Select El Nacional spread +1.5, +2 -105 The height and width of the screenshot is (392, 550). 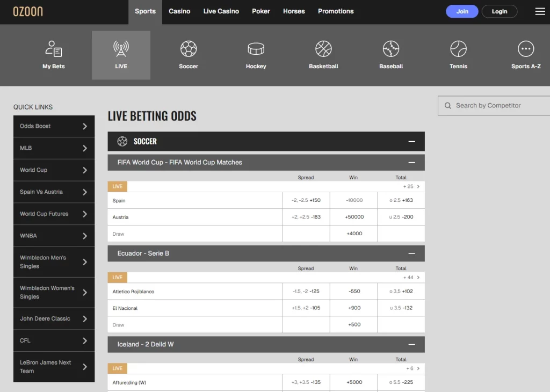(x=306, y=308)
